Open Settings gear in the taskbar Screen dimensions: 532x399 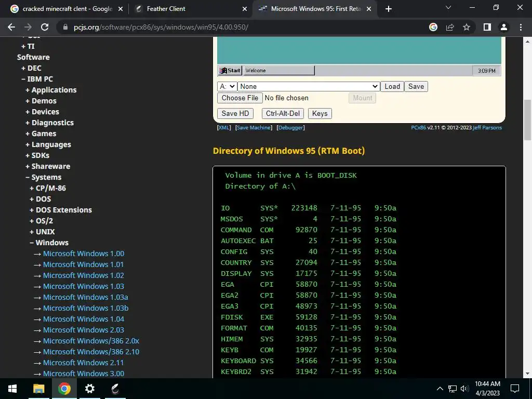click(x=89, y=389)
